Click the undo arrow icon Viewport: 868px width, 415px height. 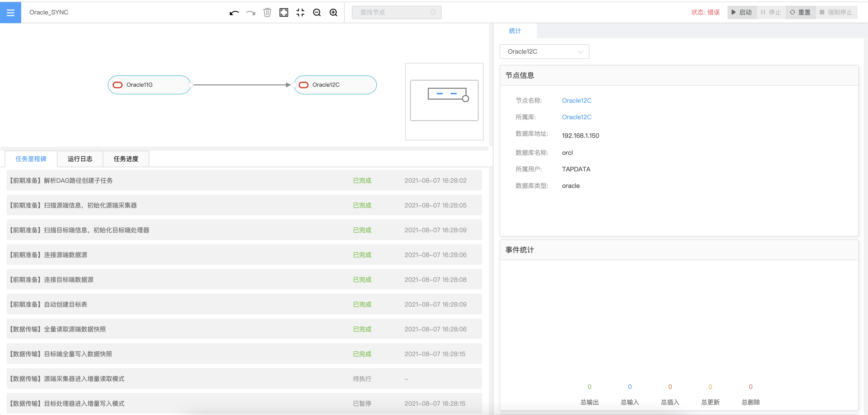[234, 13]
